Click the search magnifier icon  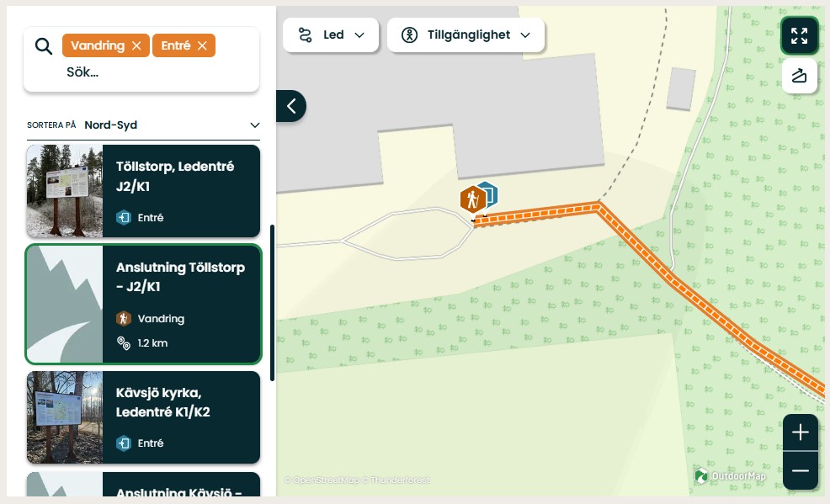pos(44,45)
